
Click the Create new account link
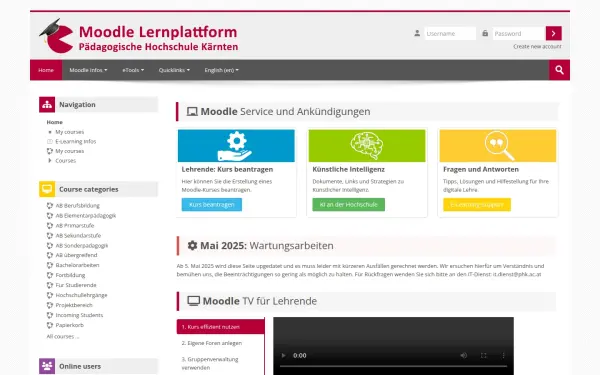click(537, 46)
